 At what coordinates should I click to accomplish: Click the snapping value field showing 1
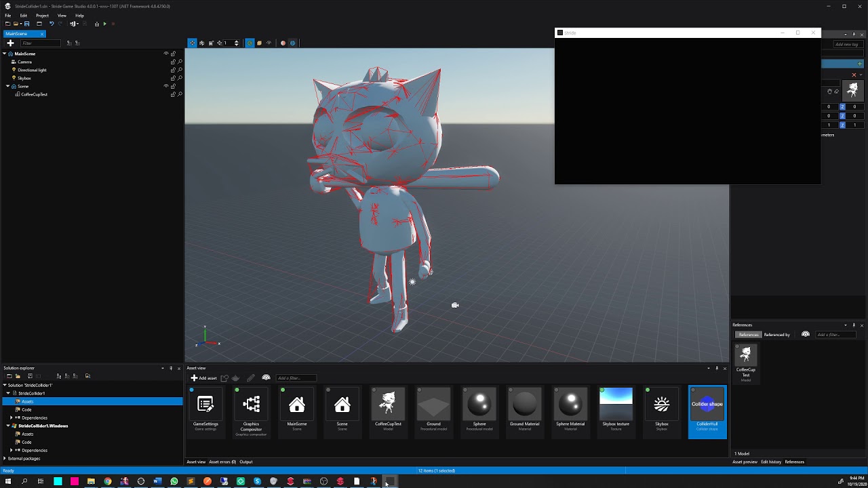pyautogui.click(x=228, y=43)
